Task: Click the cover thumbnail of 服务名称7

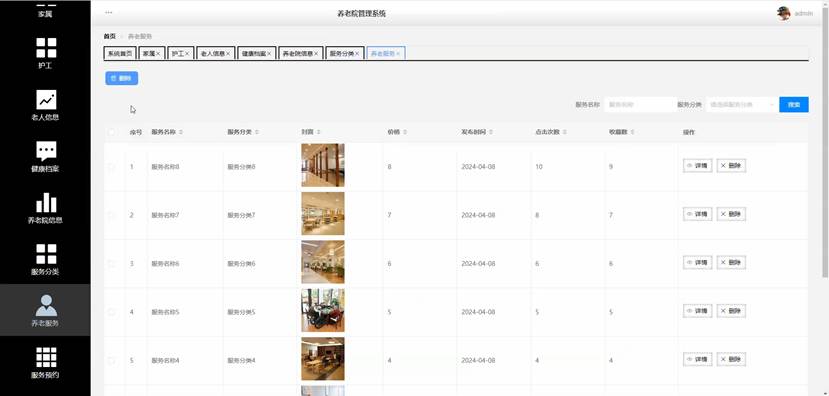Action: [x=323, y=214]
